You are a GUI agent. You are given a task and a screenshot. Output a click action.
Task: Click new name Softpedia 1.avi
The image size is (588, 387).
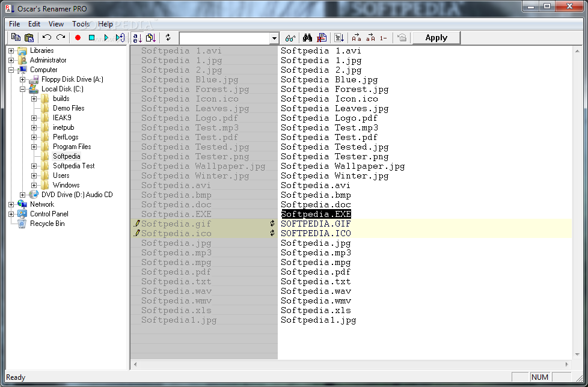[x=321, y=50]
